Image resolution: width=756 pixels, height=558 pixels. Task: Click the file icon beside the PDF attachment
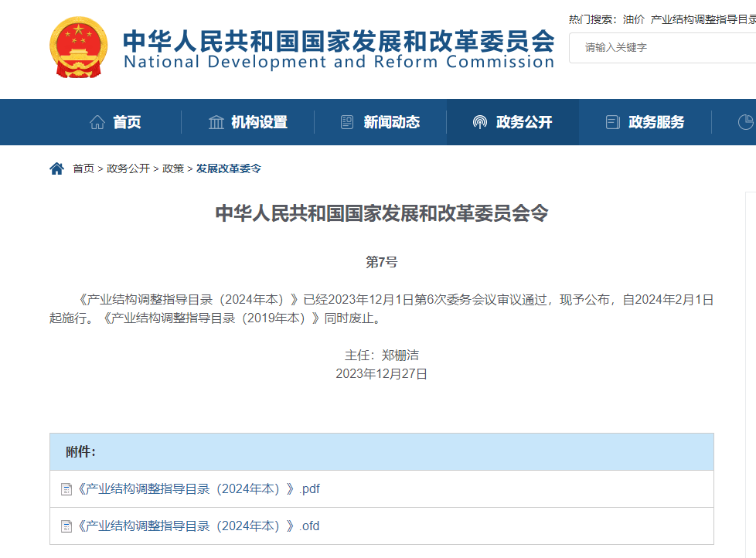66,488
